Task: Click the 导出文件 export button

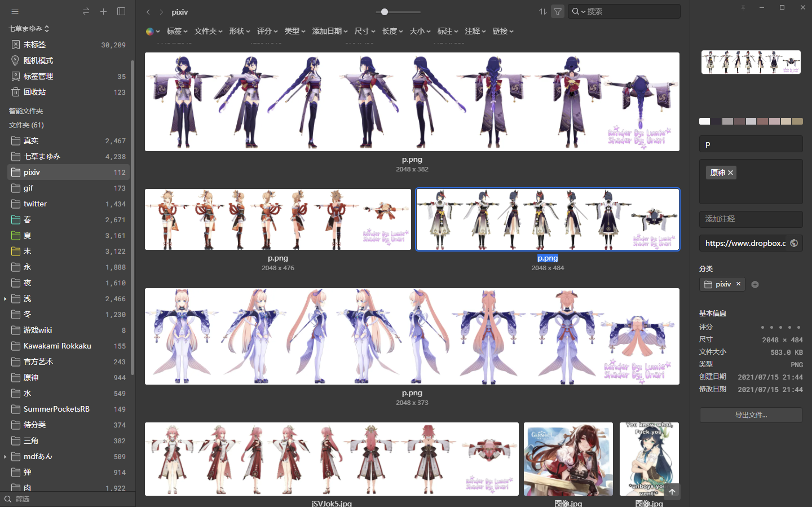Action: (751, 415)
